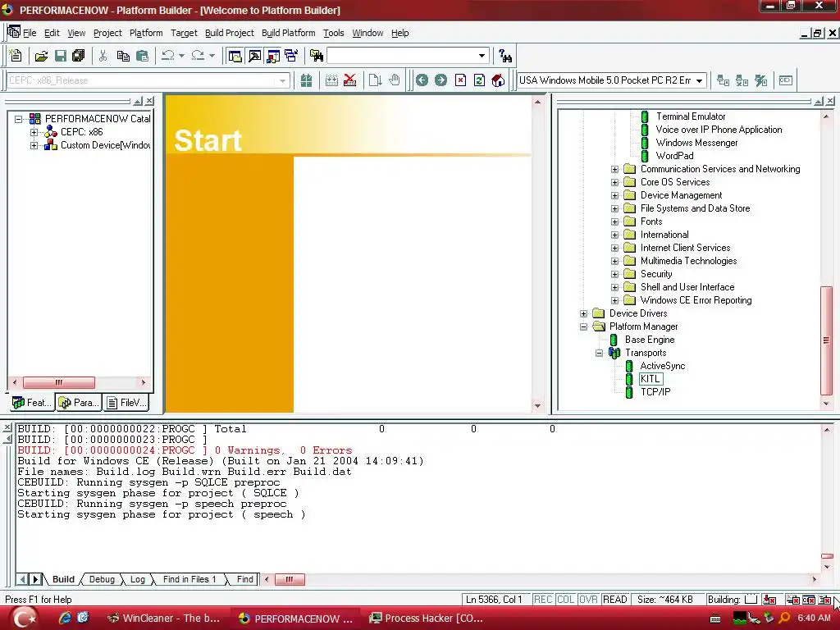Click the Search help binoculars icon
This screenshot has height=630, width=840.
click(505, 56)
